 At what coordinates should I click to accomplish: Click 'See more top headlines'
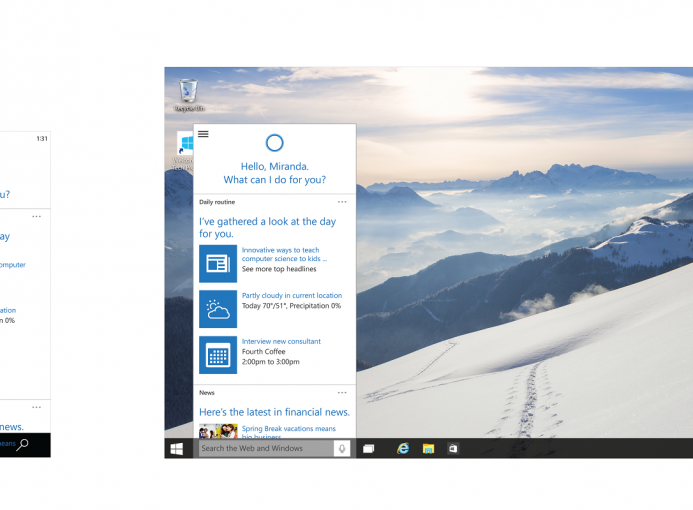click(x=279, y=269)
